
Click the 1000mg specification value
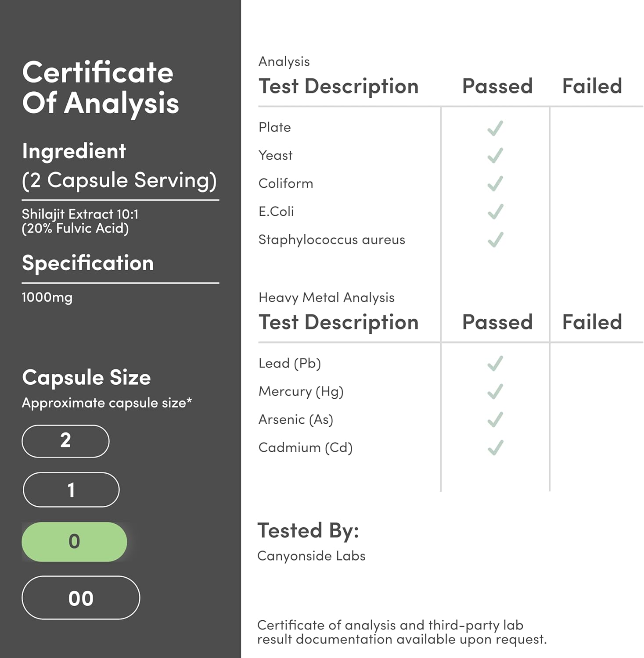tap(47, 297)
